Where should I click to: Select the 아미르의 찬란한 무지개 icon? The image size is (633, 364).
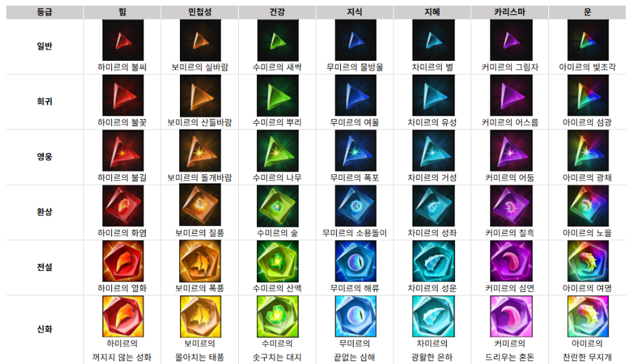coord(587,316)
